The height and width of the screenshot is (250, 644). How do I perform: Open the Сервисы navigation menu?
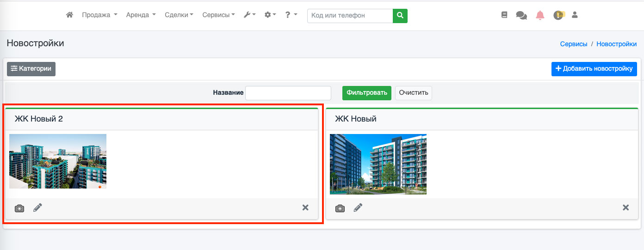coord(218,15)
